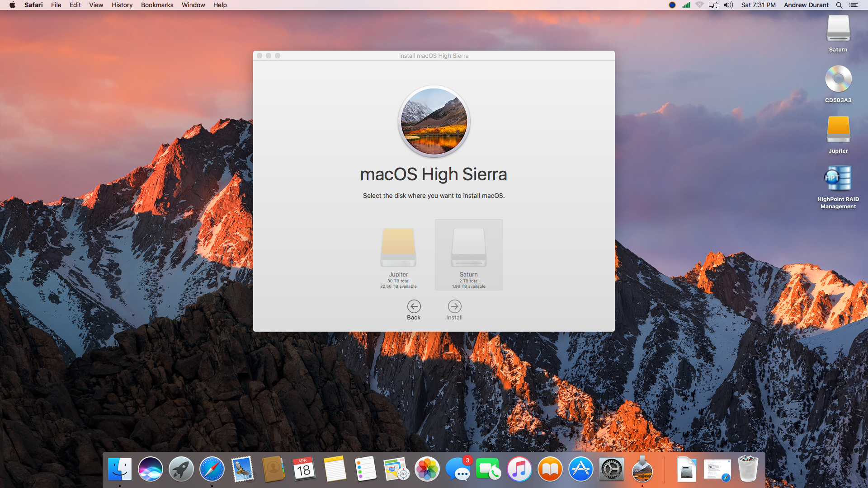Open Reminders from the Dock
The height and width of the screenshot is (488, 868).
[x=366, y=469]
